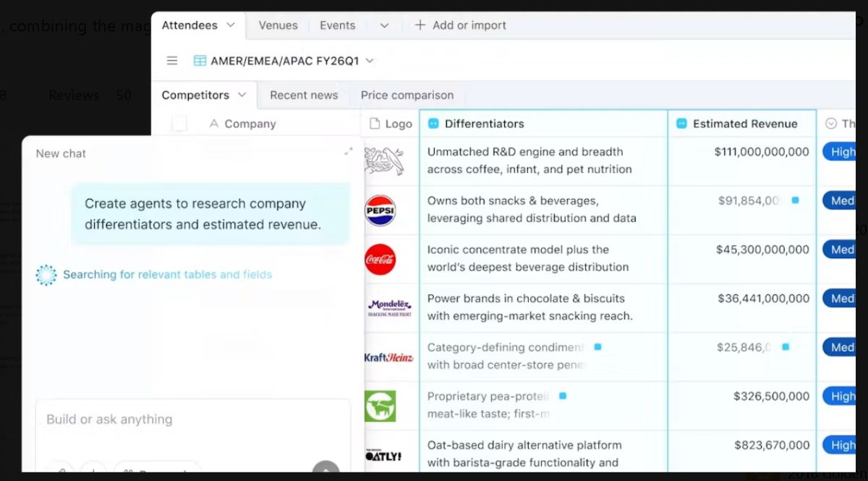Open the Mondelez logo attachment

389,308
